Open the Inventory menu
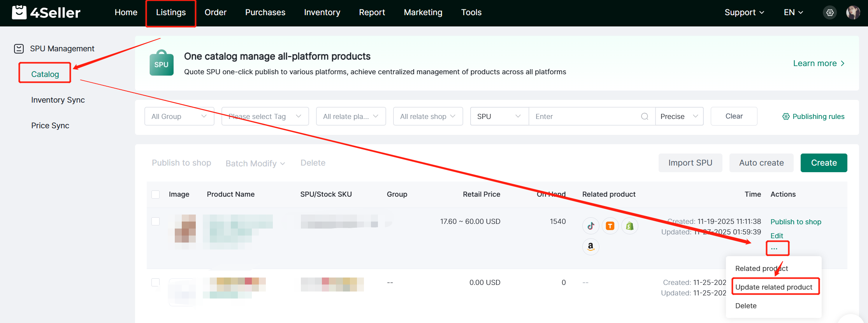Viewport: 868px width, 323px height. 322,12
